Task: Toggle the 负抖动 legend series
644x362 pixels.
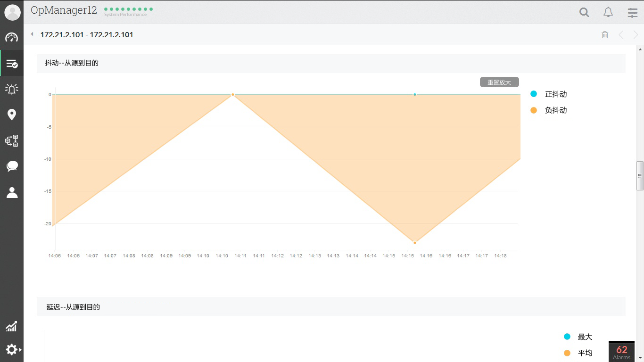Action: point(548,110)
